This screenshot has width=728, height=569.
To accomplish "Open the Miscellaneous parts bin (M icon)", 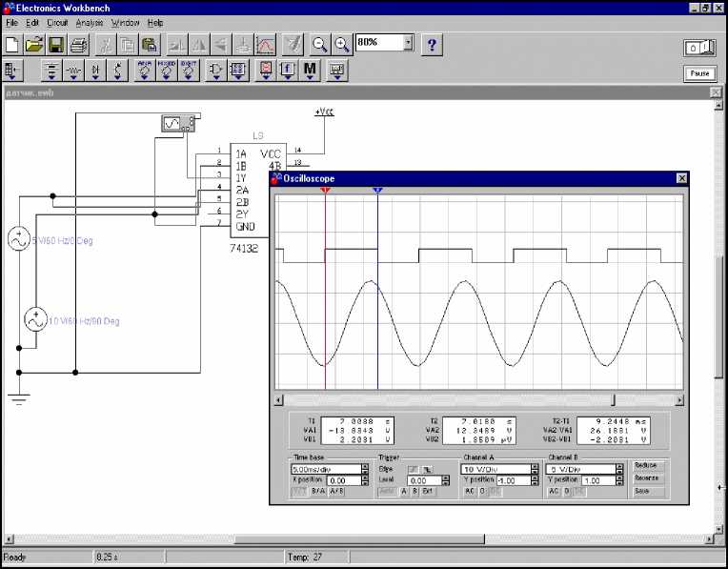I will pos(310,71).
